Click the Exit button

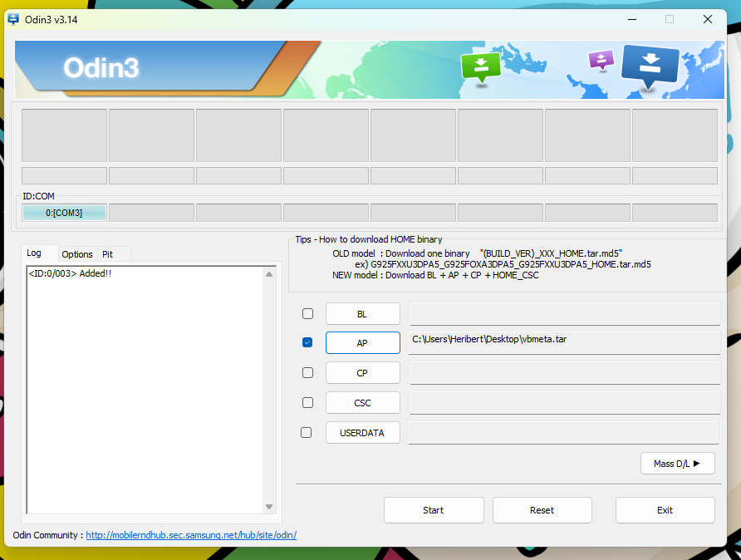[665, 510]
